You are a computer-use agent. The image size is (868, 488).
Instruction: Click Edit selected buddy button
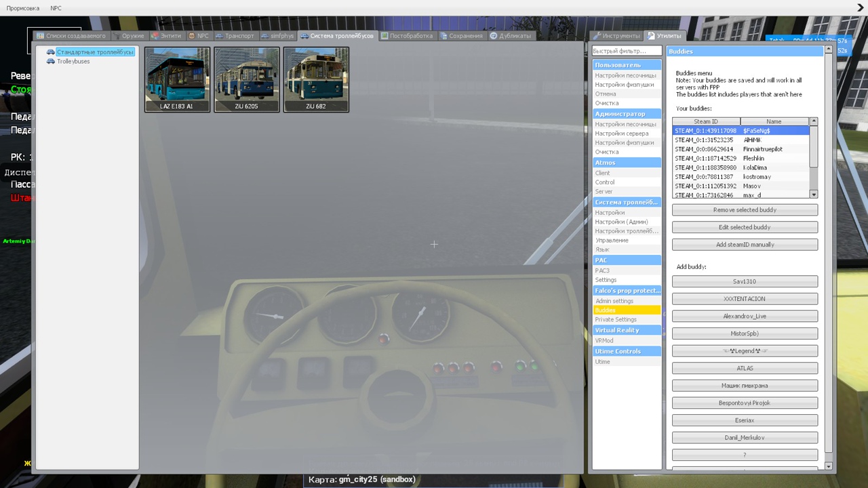click(745, 227)
